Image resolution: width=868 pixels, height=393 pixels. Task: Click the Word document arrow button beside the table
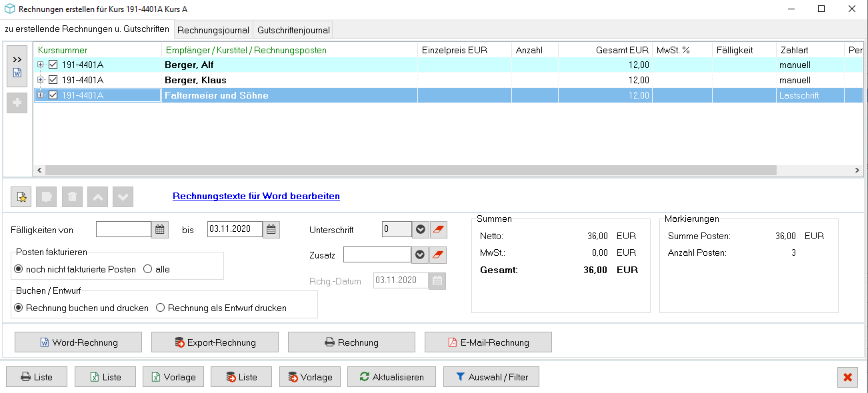point(17,66)
